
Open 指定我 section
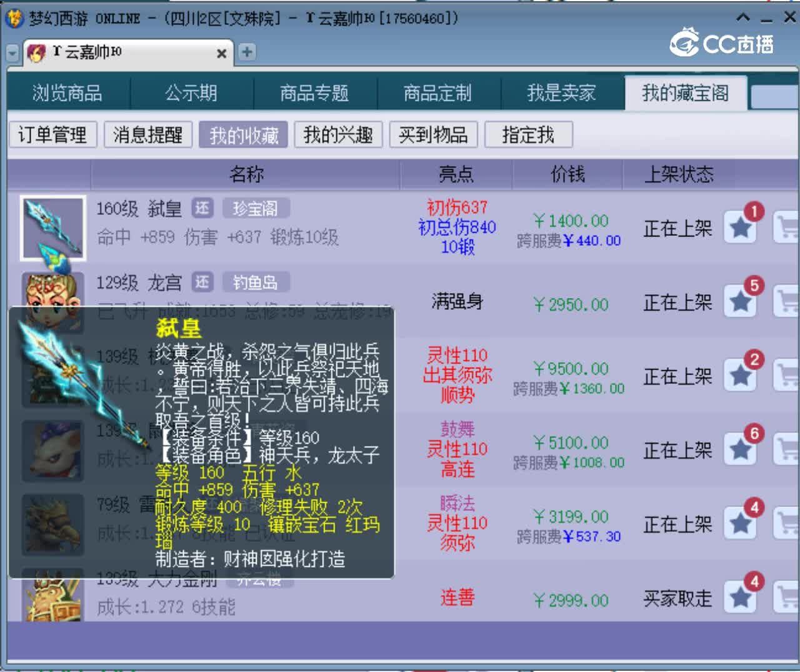pyautogui.click(x=528, y=134)
